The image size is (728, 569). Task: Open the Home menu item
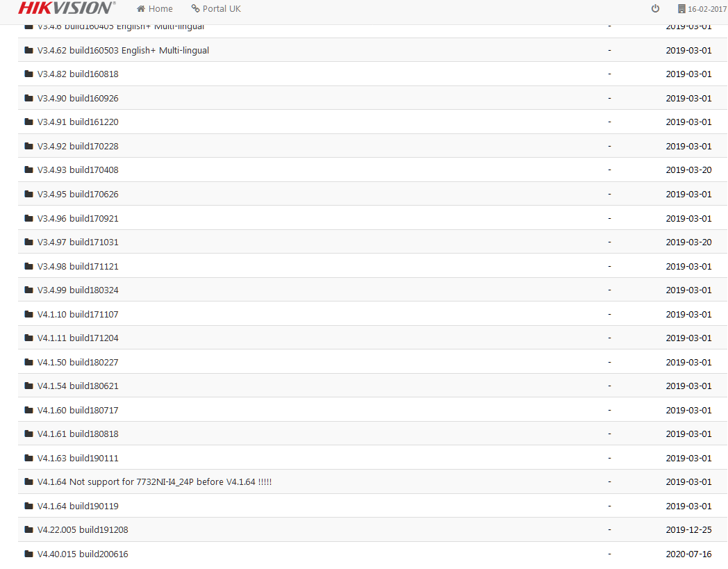pyautogui.click(x=160, y=9)
